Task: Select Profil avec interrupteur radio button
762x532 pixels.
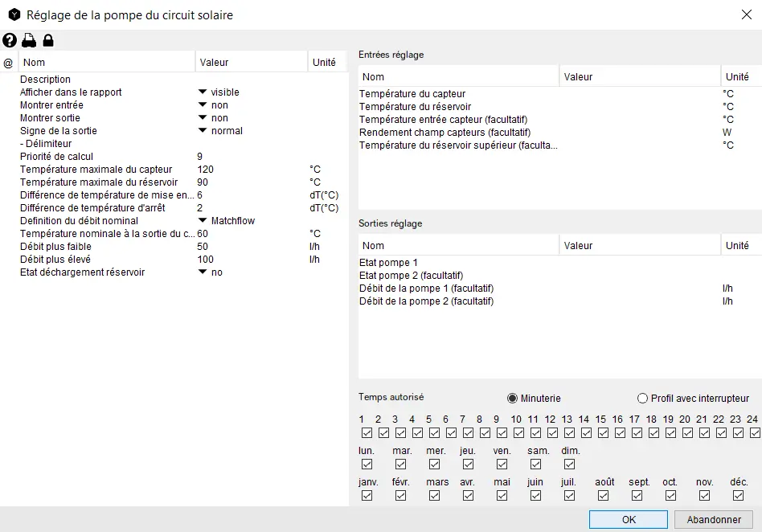Action: point(642,399)
